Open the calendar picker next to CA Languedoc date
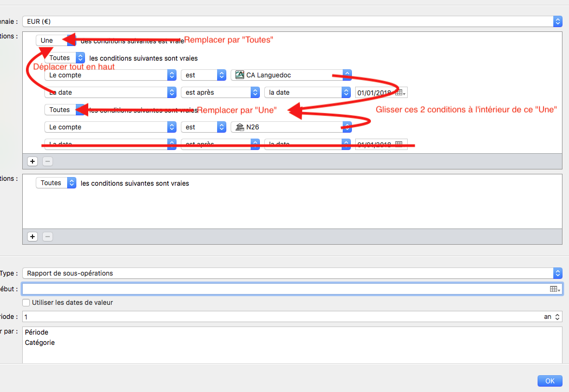The image size is (569, 392). click(400, 93)
